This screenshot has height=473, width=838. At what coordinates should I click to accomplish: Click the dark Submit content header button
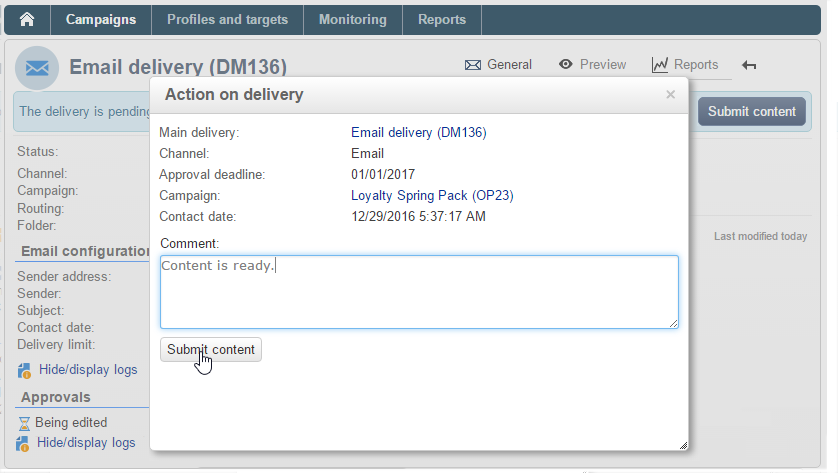751,112
